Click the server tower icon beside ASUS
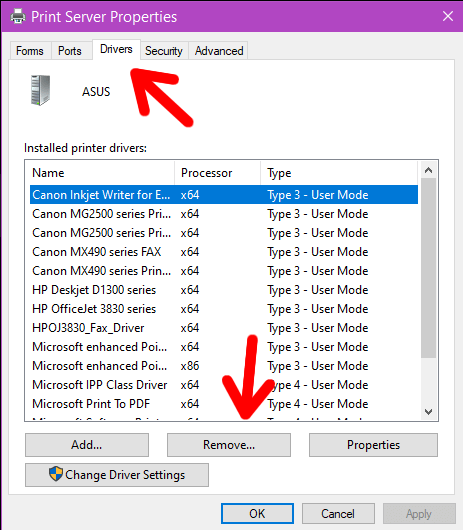463x530 pixels. (x=41, y=90)
